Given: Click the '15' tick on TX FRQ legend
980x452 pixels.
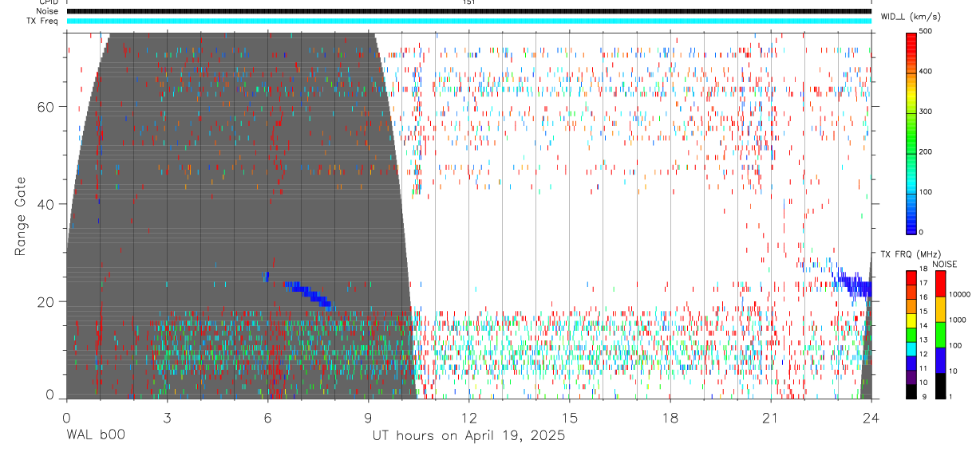Looking at the screenshot, I should [923, 312].
